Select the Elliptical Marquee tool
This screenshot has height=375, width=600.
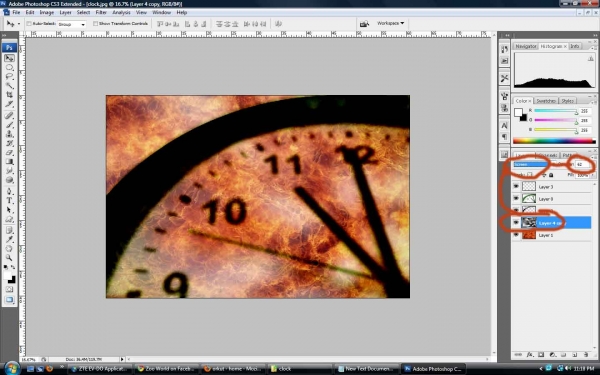tap(9, 68)
